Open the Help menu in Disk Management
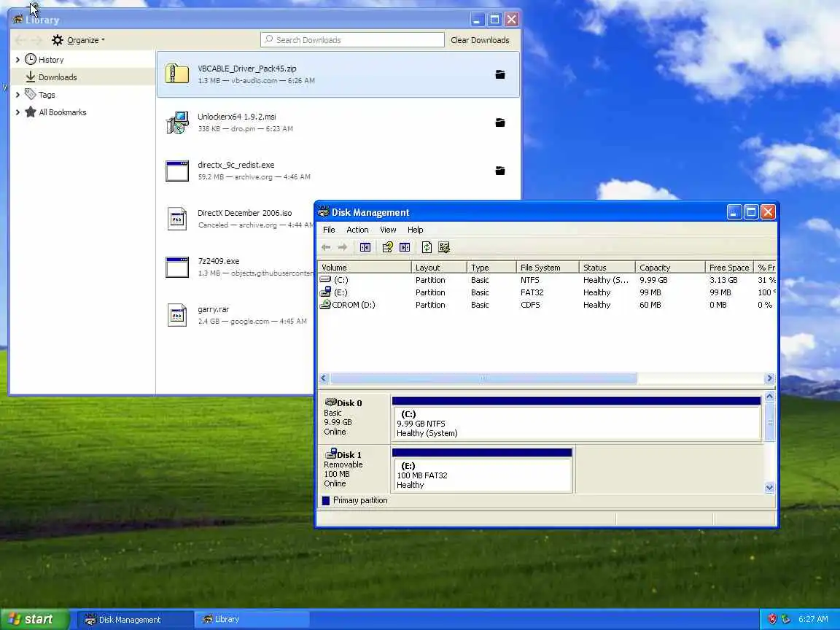Image resolution: width=840 pixels, height=630 pixels. pos(415,230)
